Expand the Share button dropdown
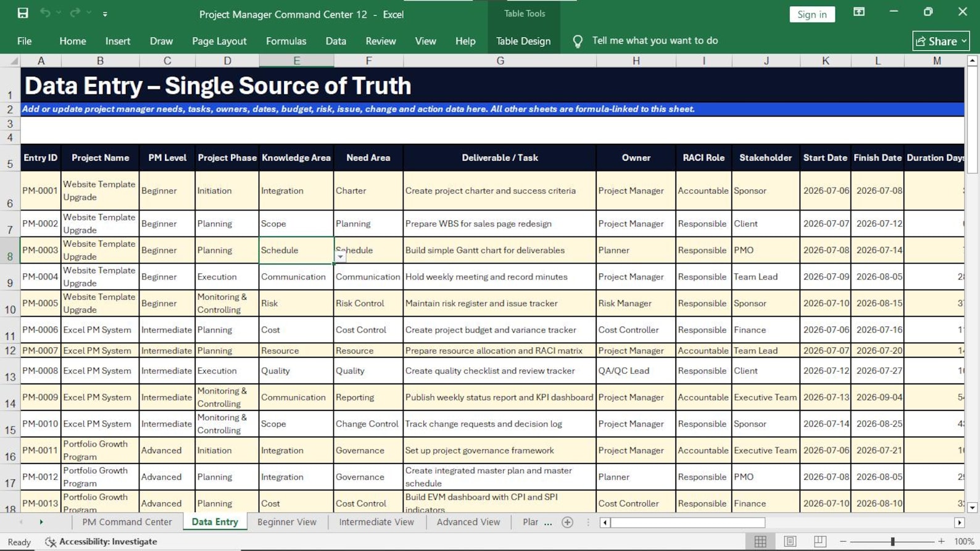Screen dimensions: 980x551 (x=964, y=41)
